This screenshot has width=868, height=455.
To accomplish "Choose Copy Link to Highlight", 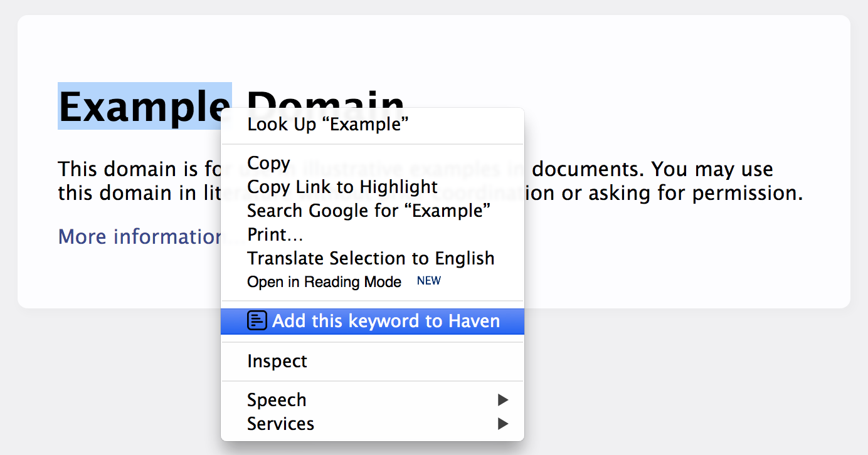I will pyautogui.click(x=342, y=187).
